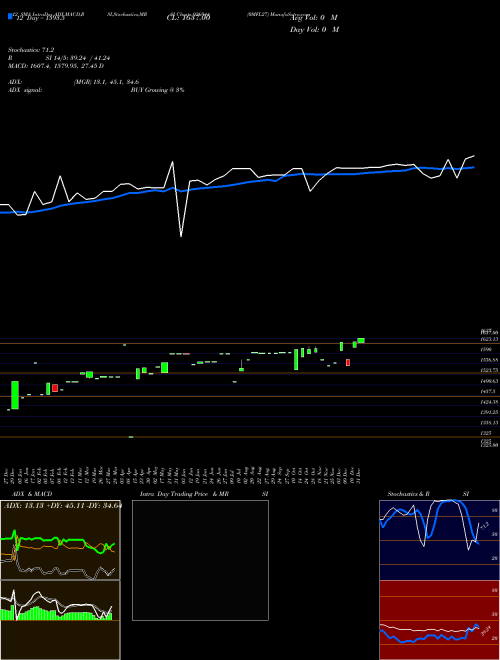Click the 'Stochastics: 71.2' reading
500x660 pixels.
click(31, 50)
